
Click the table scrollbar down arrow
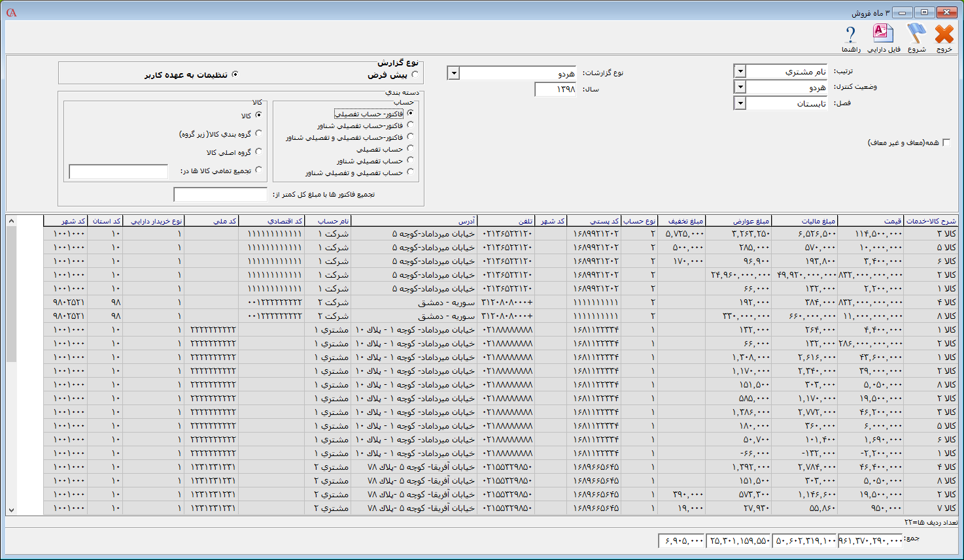pyautogui.click(x=11, y=510)
